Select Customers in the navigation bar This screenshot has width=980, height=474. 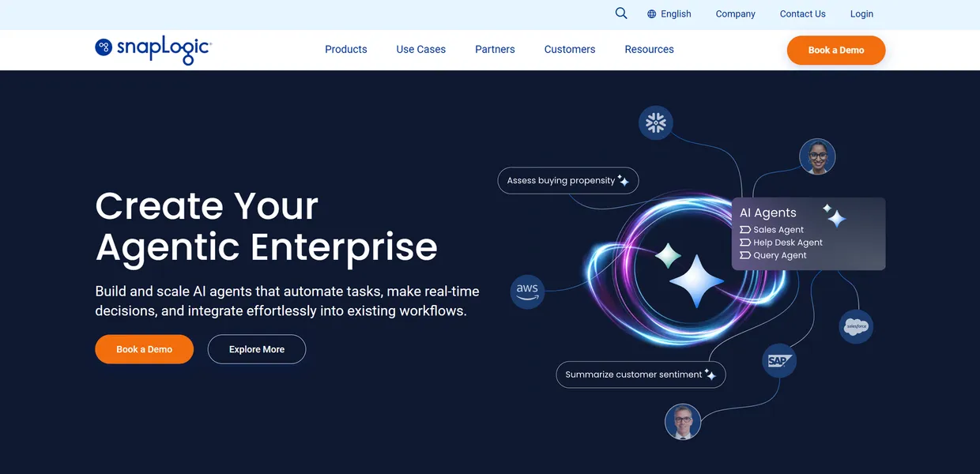pyautogui.click(x=569, y=49)
